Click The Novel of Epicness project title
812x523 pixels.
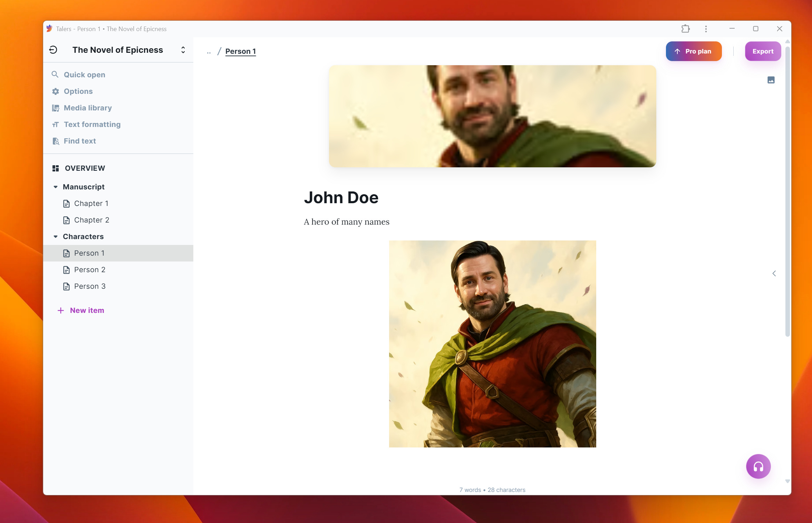[118, 50]
